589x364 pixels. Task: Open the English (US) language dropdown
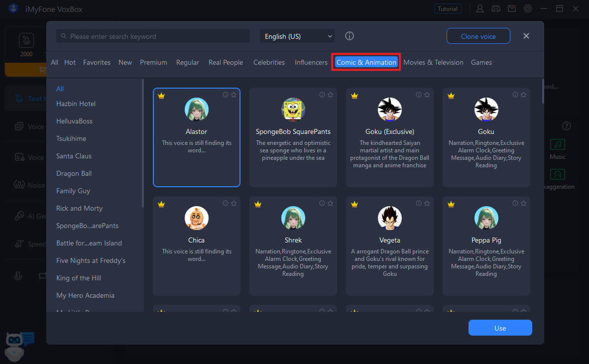(297, 36)
